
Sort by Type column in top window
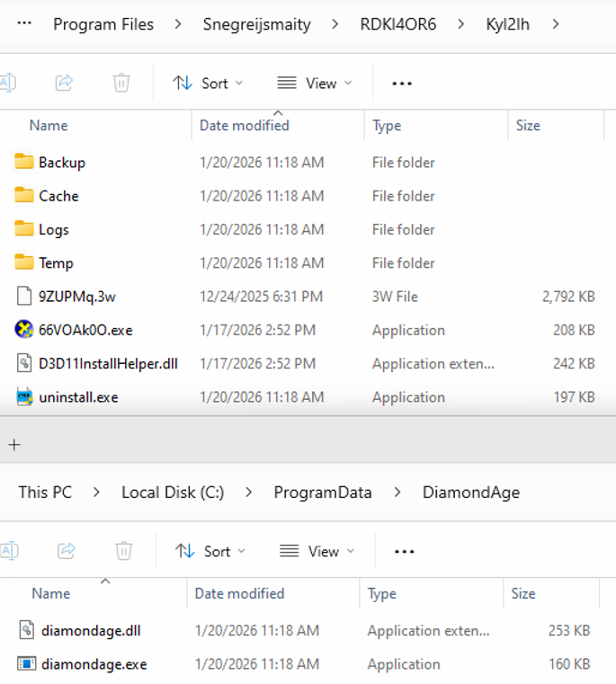387,126
